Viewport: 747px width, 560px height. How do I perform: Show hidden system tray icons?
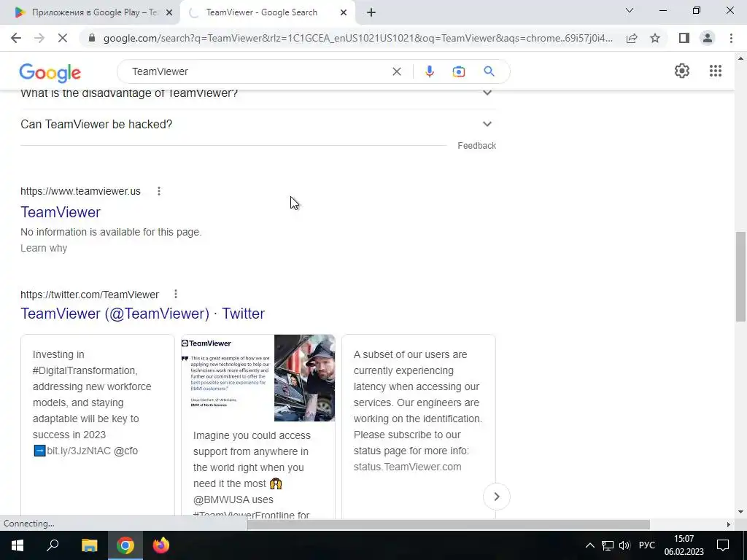pos(589,545)
